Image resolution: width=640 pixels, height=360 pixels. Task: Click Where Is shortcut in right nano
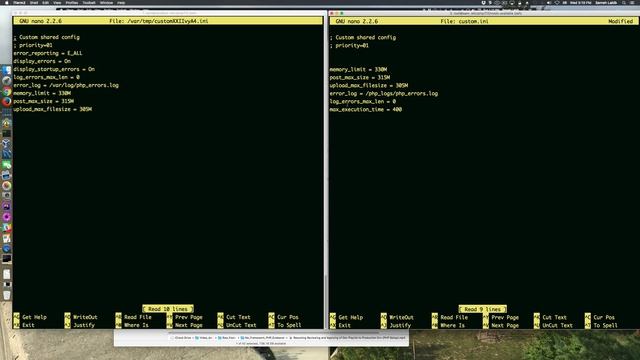[x=448, y=326]
